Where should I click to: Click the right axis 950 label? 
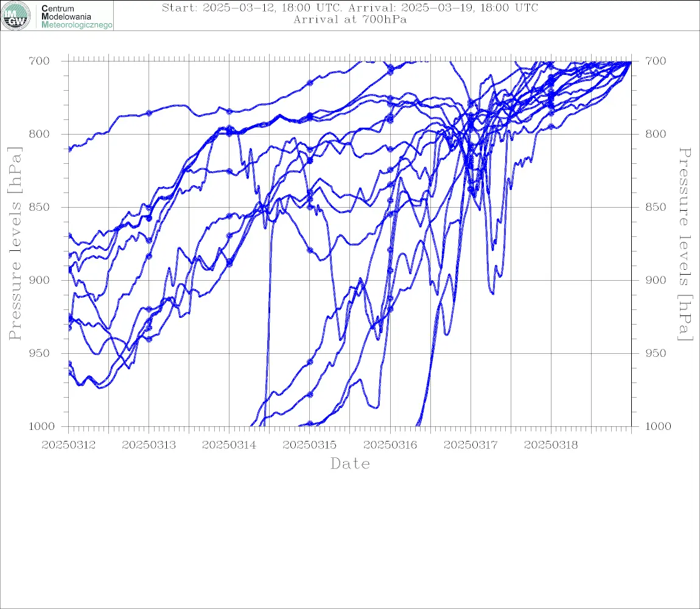click(x=656, y=353)
